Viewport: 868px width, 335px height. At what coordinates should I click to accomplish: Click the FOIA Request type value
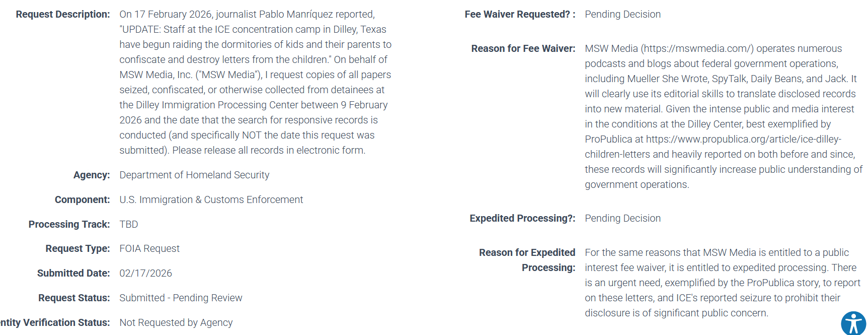pyautogui.click(x=149, y=249)
